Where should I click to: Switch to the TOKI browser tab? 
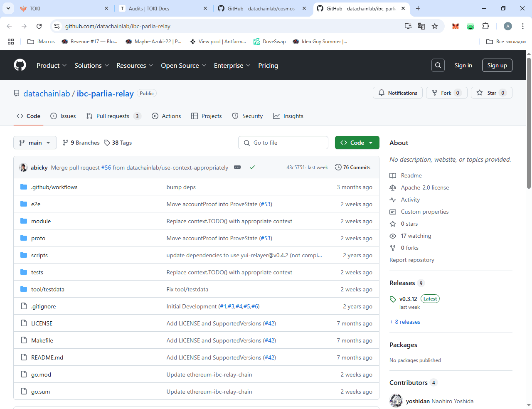(64, 8)
